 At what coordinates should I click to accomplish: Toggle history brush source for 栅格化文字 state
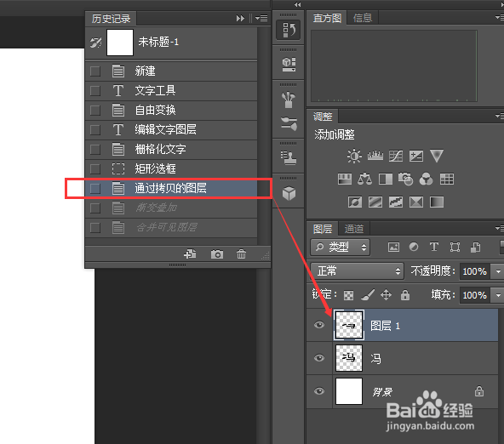point(95,150)
